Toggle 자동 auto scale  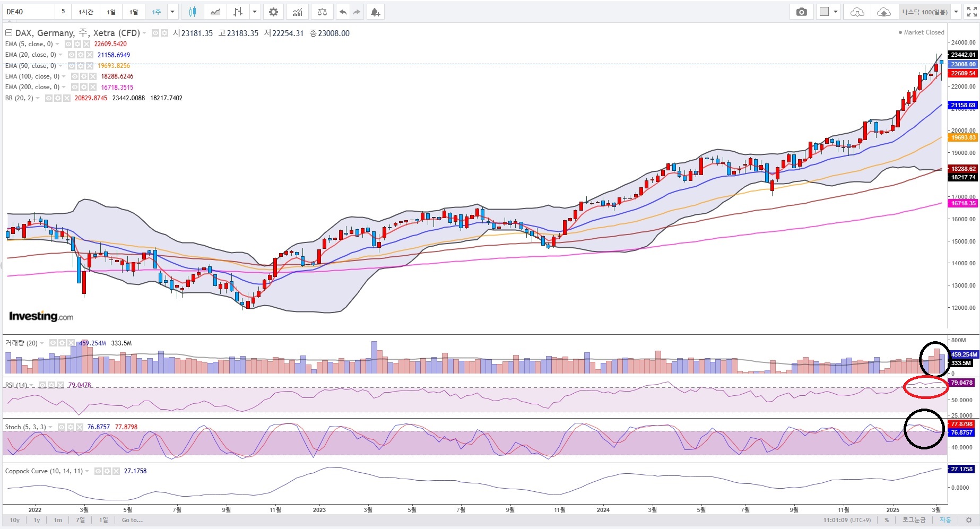[946, 520]
